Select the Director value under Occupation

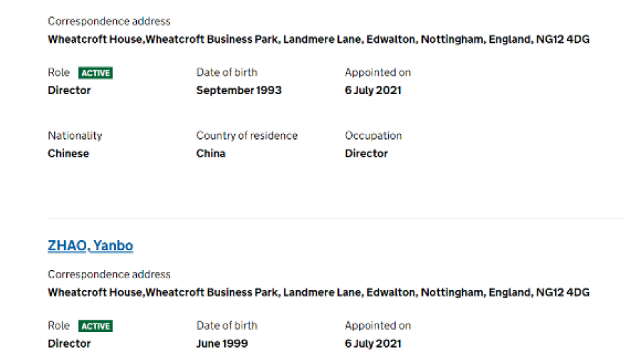[366, 153]
